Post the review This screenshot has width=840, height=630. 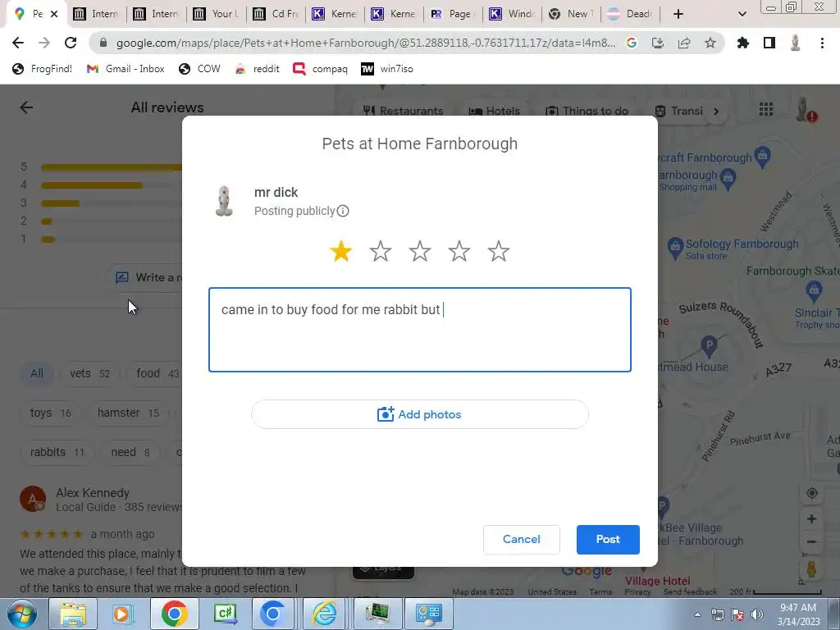coord(608,540)
